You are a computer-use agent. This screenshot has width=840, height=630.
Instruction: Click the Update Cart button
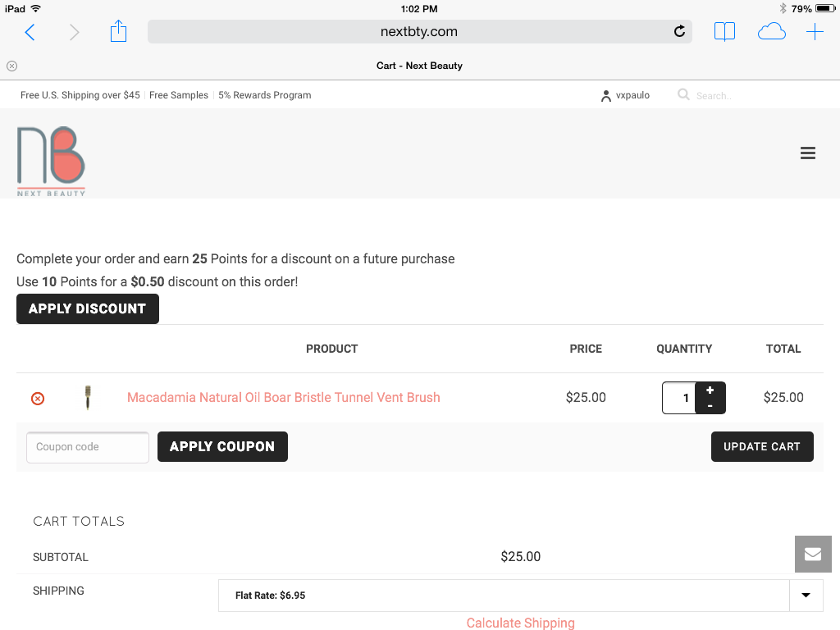click(x=762, y=446)
